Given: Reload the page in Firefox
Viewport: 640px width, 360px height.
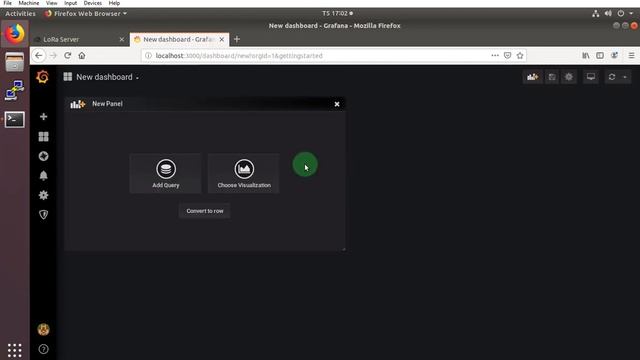Looking at the screenshot, I should [x=67, y=56].
